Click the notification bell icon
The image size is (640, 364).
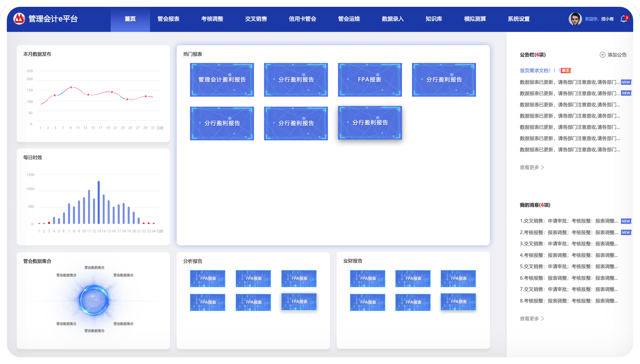click(x=623, y=19)
